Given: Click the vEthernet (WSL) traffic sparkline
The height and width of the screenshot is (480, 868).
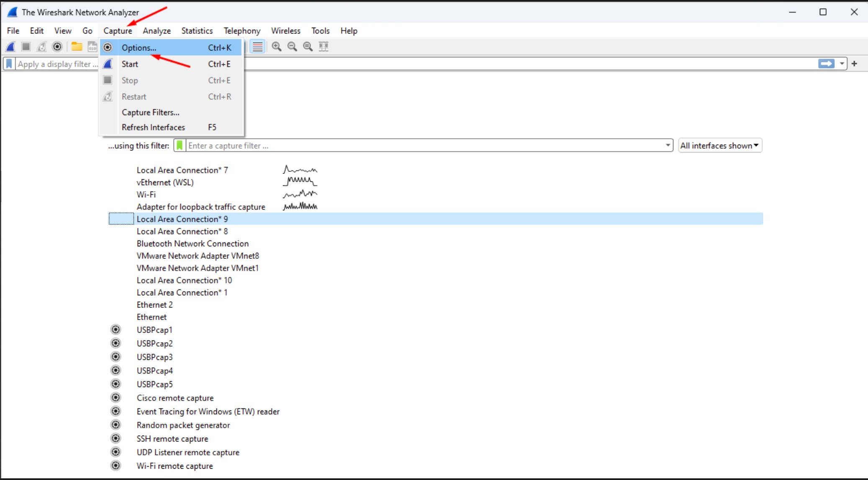Looking at the screenshot, I should (300, 181).
